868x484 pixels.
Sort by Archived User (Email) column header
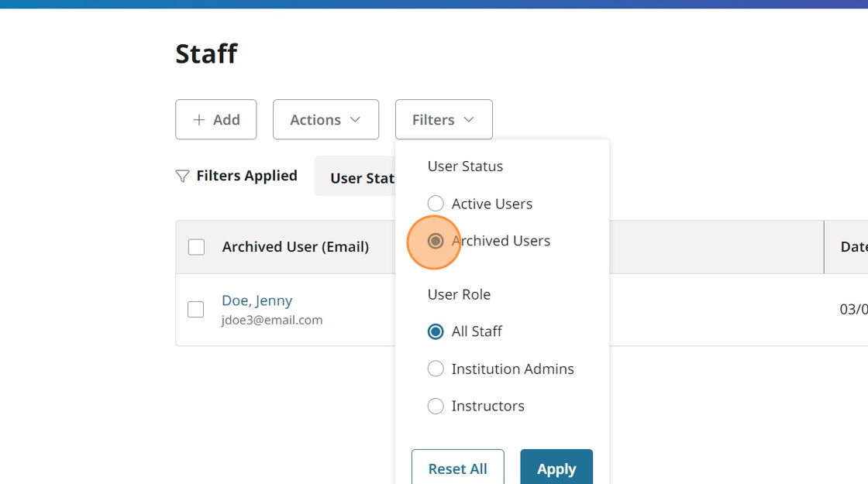(295, 247)
